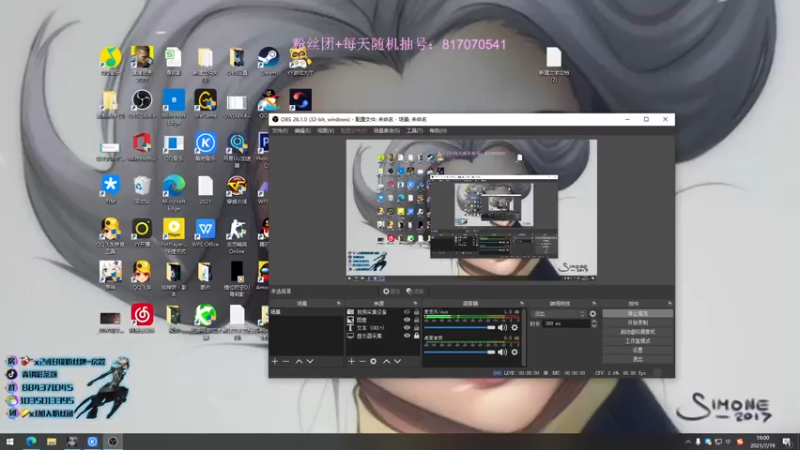The height and width of the screenshot is (450, 800).
Task: Hide the 图像 source via eye icon
Action: coord(407,320)
